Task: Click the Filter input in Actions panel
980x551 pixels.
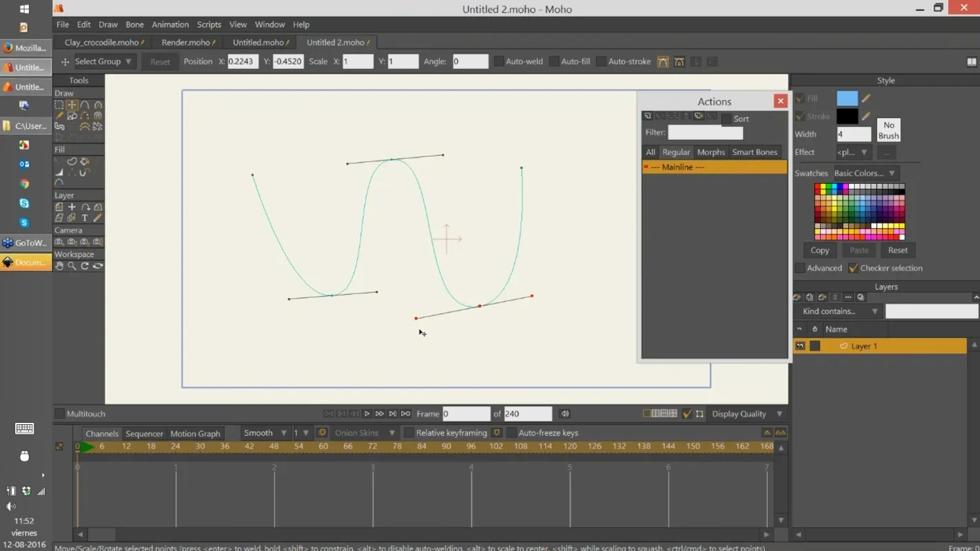Action: coord(705,132)
